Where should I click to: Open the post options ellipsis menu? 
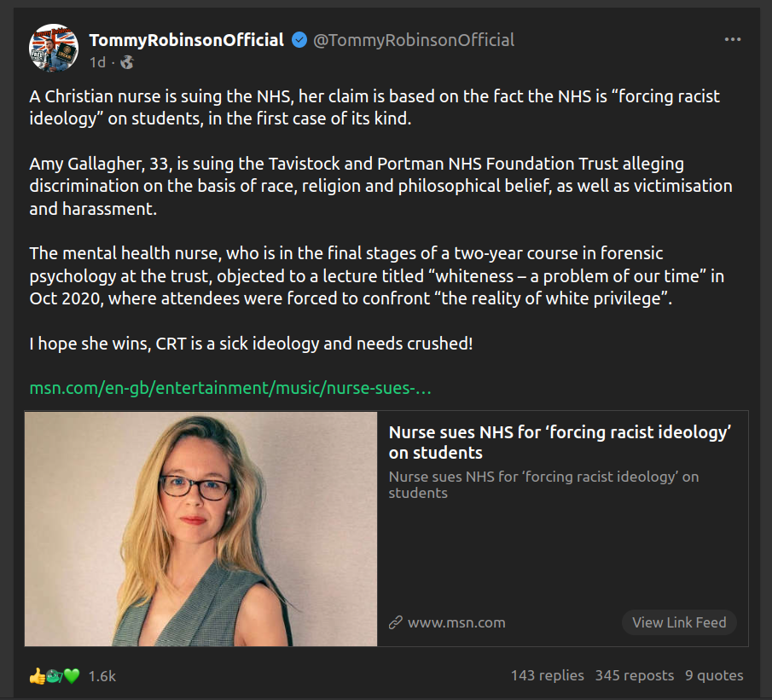click(732, 40)
